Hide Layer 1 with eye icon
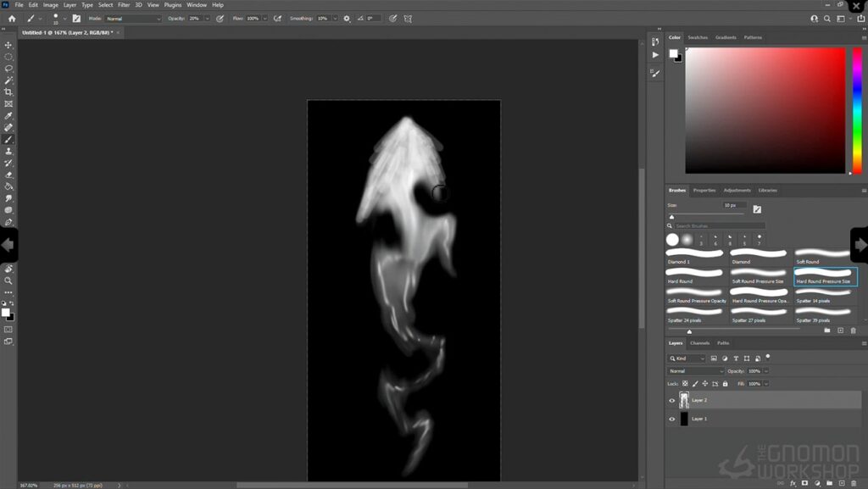Image resolution: width=868 pixels, height=489 pixels. click(x=672, y=420)
